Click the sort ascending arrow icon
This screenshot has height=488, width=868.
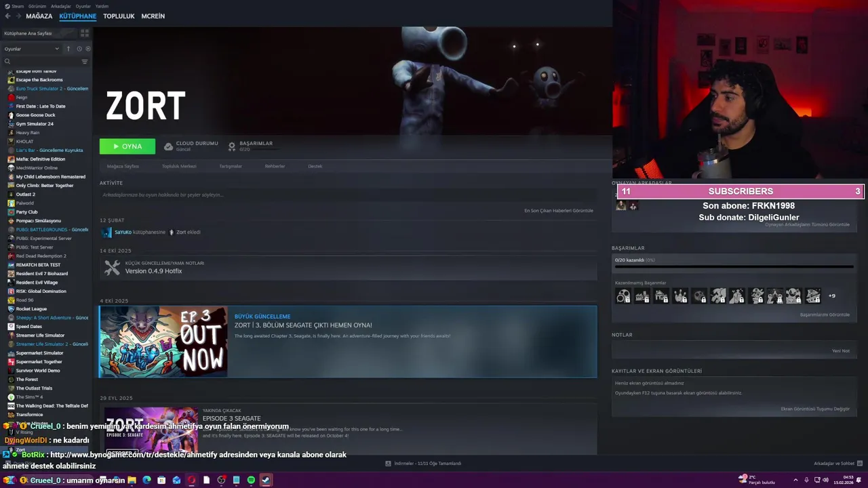click(68, 49)
